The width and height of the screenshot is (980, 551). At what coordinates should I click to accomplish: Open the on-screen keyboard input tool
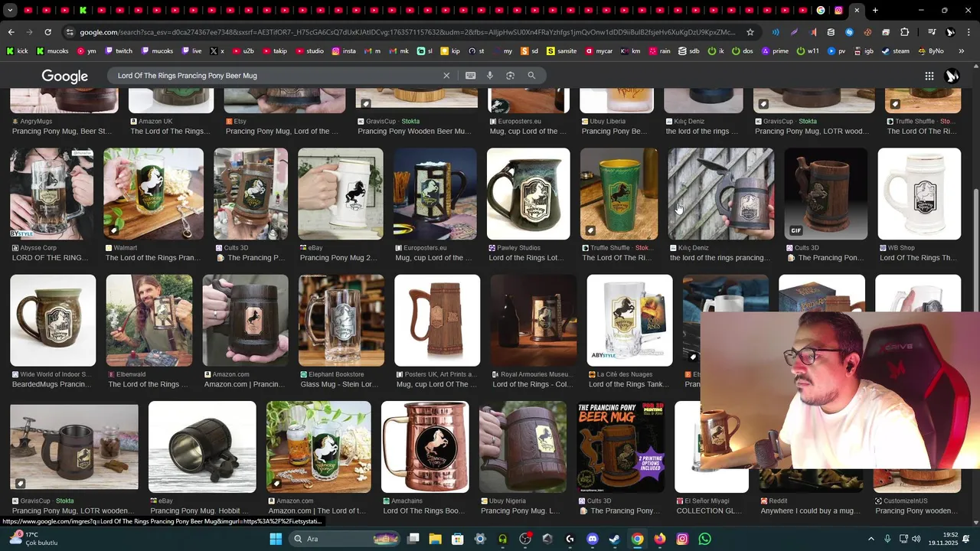(x=470, y=76)
